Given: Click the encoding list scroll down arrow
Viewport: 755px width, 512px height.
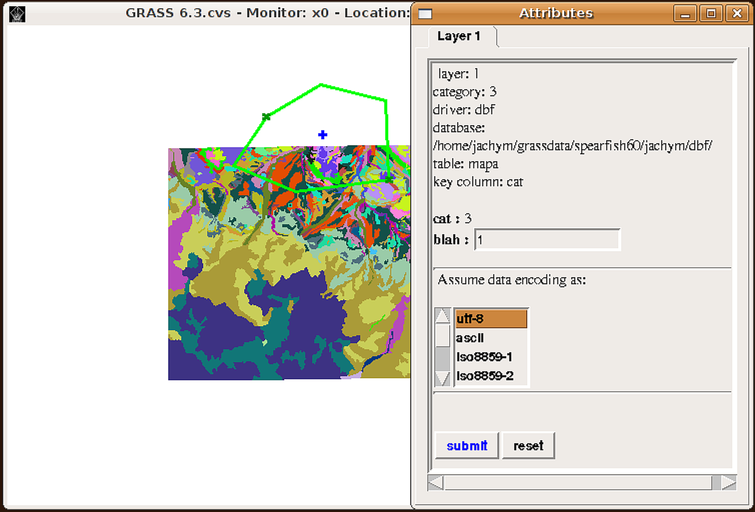Looking at the screenshot, I should coord(443,379).
